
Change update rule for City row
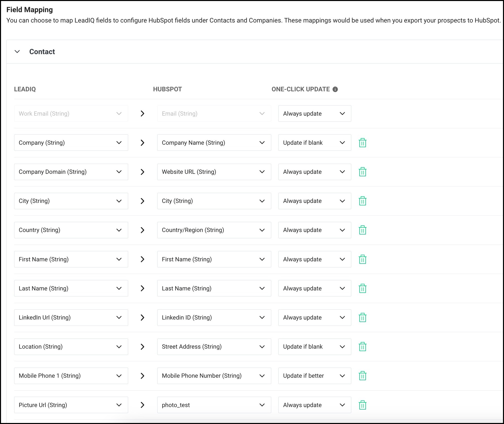coord(315,201)
